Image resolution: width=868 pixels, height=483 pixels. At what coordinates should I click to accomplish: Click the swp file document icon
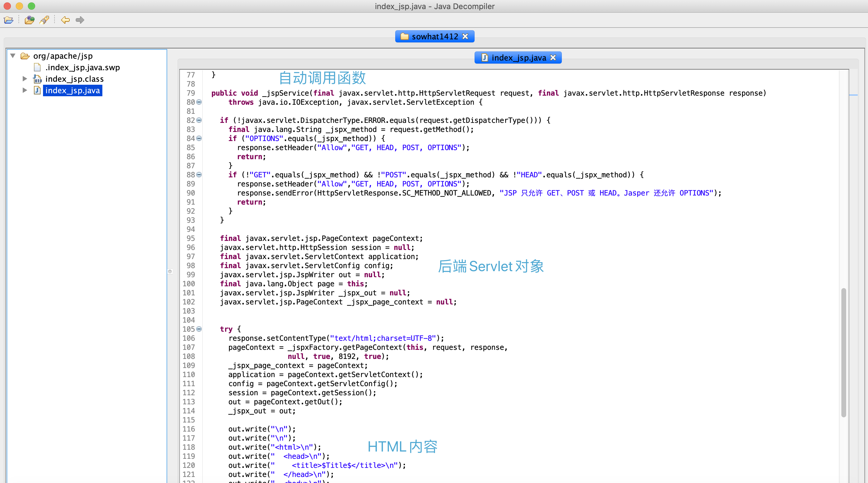37,67
